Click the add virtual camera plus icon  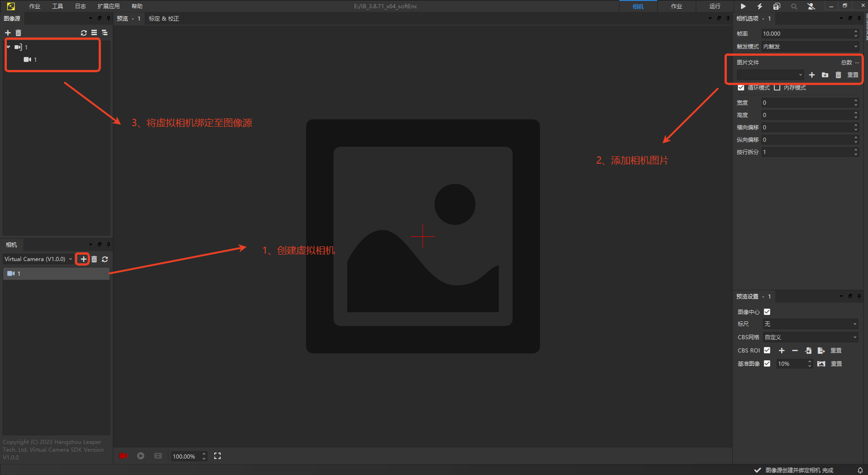click(83, 259)
